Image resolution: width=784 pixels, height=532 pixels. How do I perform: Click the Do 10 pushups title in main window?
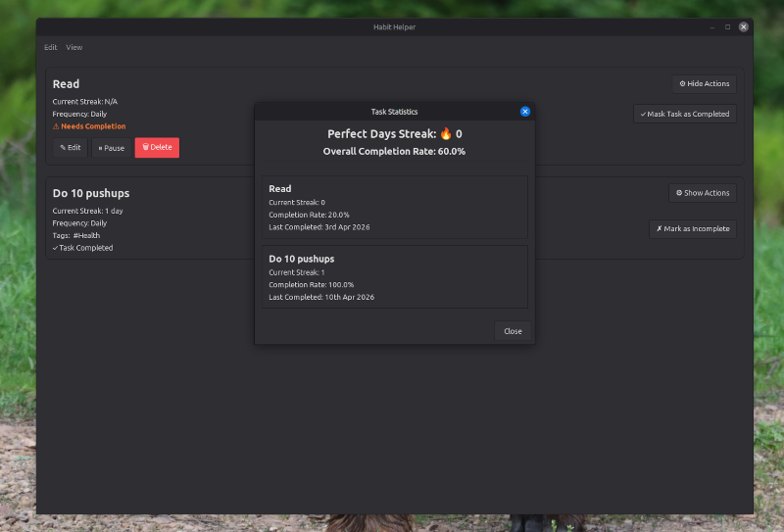pyautogui.click(x=91, y=193)
